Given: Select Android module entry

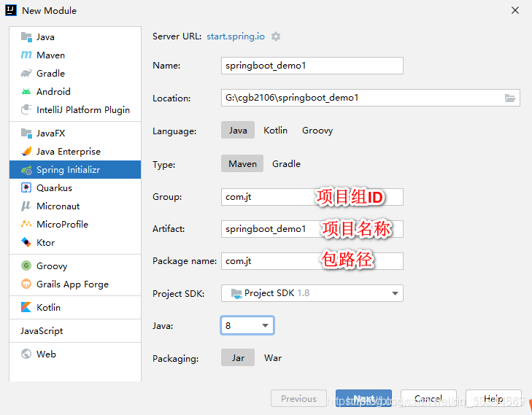Looking at the screenshot, I should 75,92.
